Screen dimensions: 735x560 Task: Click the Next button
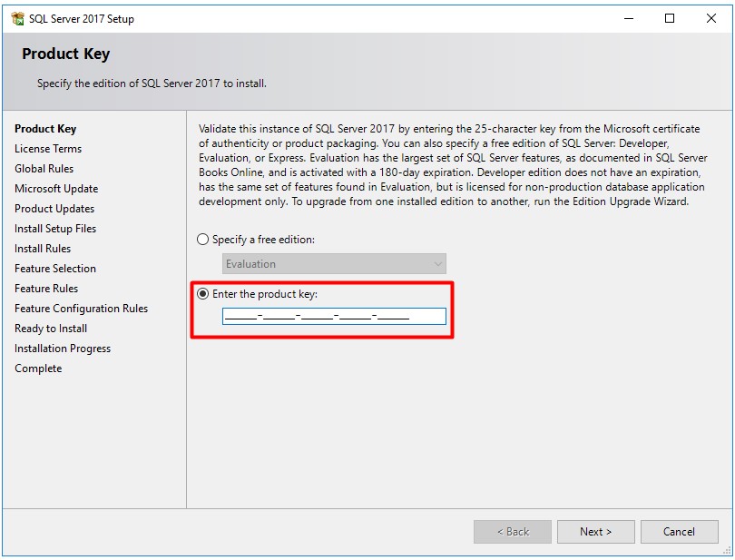point(596,532)
